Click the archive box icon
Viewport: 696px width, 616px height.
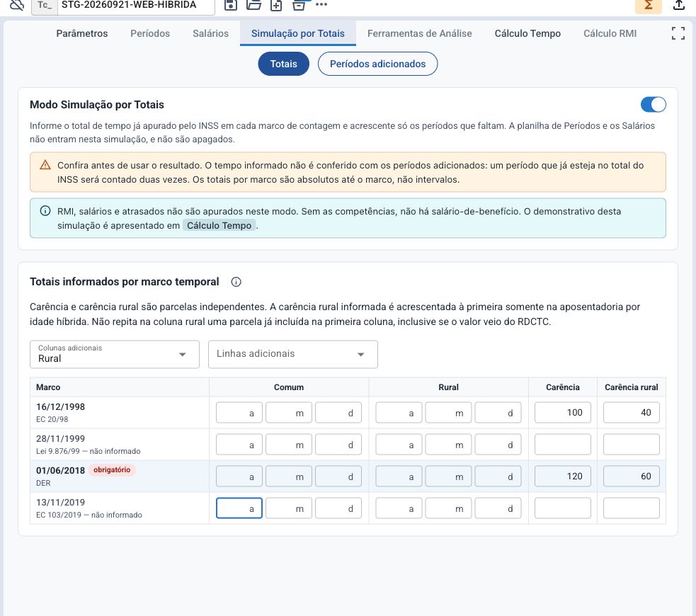coord(299,5)
